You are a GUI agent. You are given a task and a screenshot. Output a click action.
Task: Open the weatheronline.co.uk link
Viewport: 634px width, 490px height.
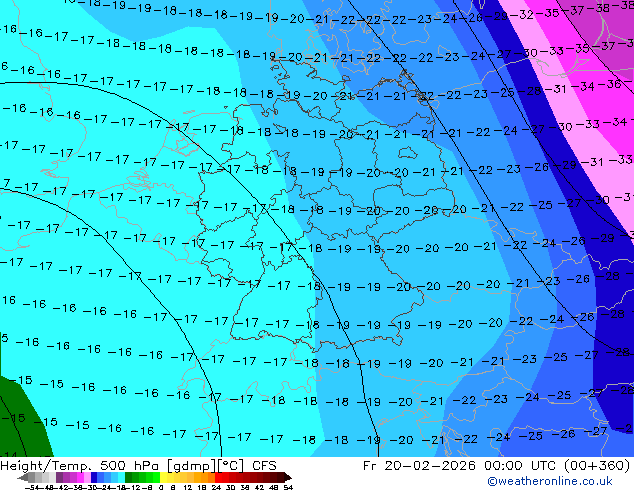[x=550, y=481]
